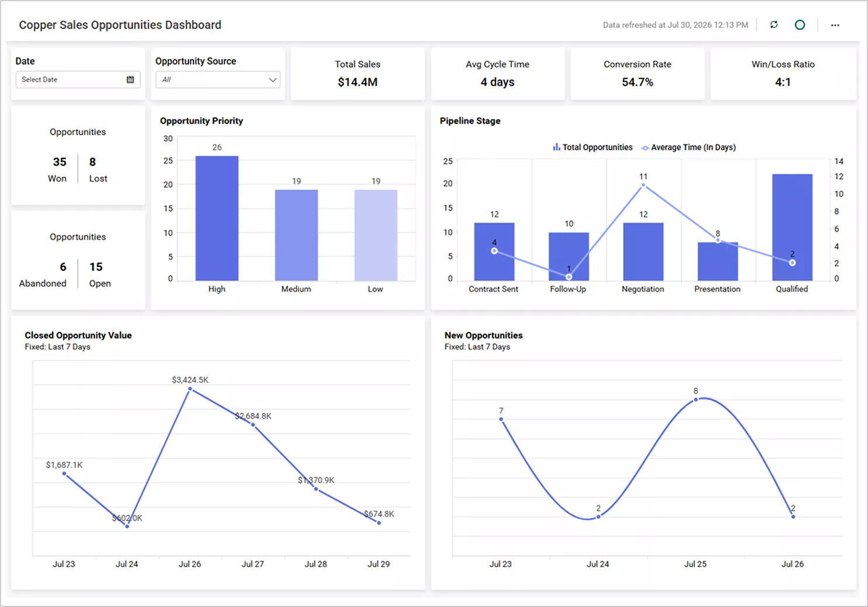The image size is (868, 607).
Task: Toggle the Total Opportunities legend item
Action: click(593, 147)
